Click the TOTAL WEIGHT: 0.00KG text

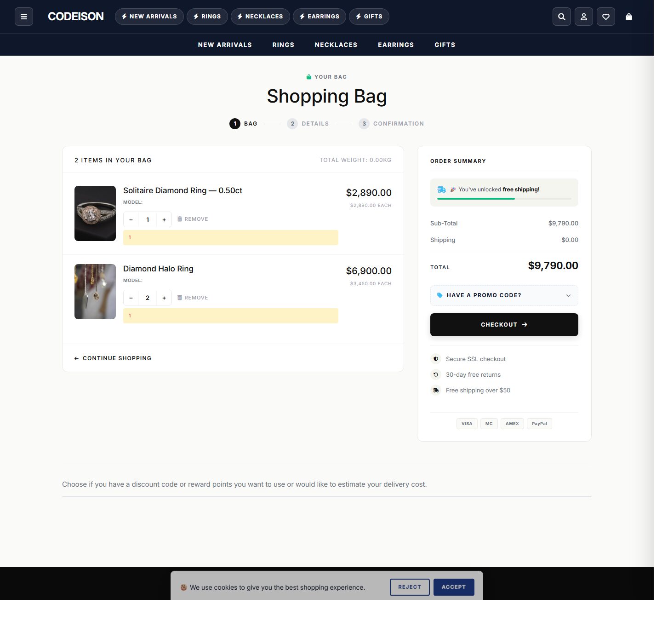[x=355, y=160]
